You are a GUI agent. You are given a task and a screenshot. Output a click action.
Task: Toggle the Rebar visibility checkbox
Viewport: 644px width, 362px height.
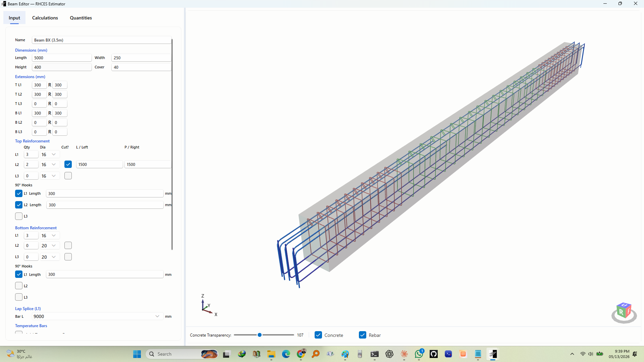[363, 335]
